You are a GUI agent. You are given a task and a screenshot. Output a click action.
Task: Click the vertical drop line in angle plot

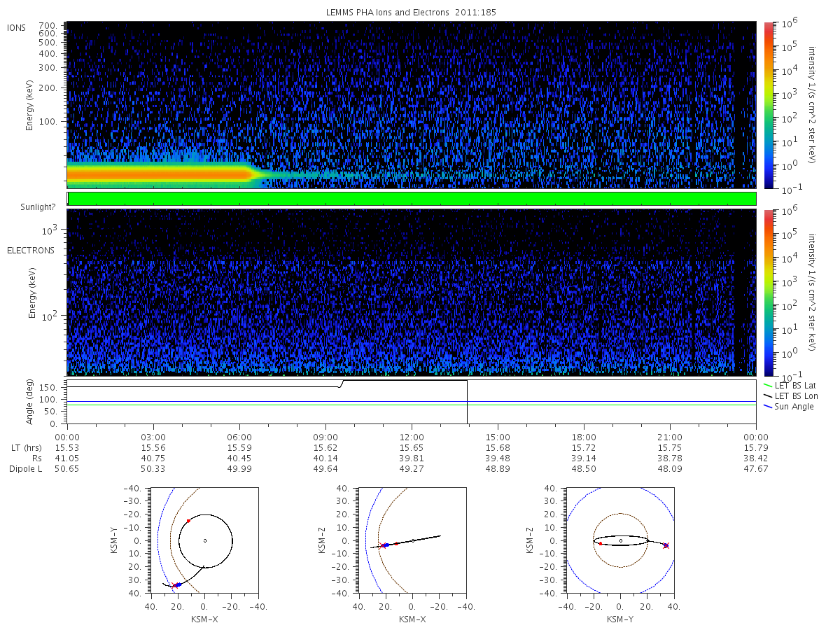click(467, 402)
